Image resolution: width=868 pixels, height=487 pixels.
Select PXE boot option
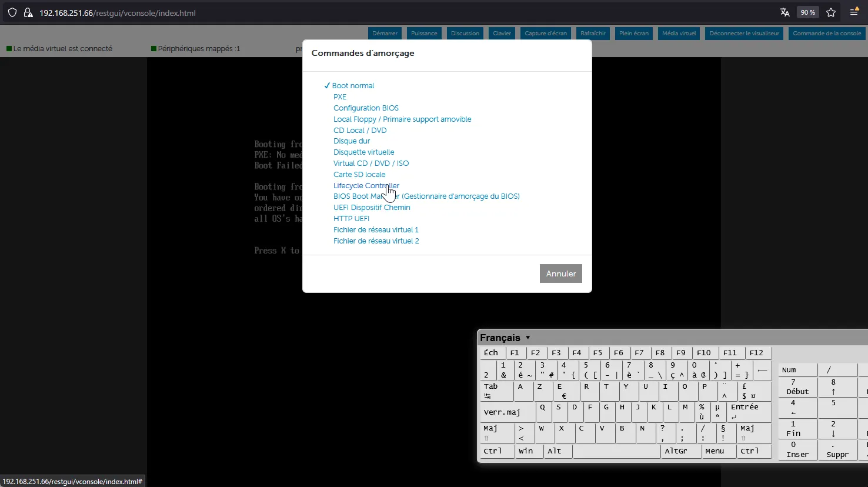340,97
